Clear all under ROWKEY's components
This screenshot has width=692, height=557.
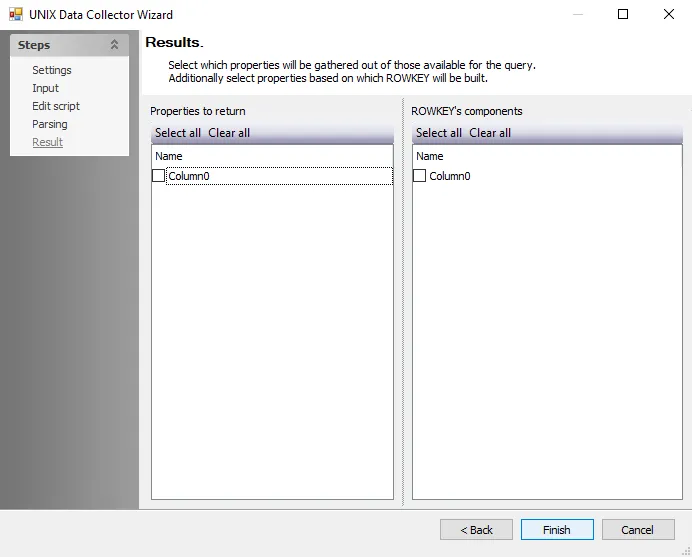coord(490,133)
